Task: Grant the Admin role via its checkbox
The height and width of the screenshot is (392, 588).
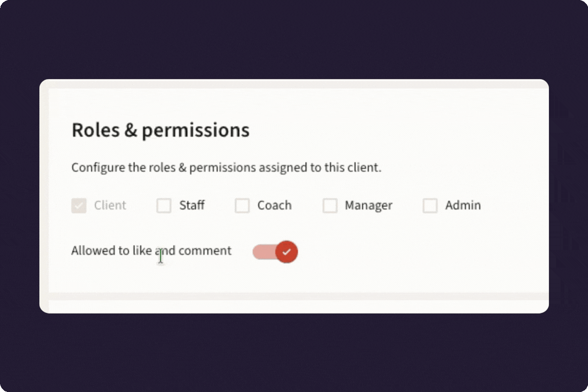Action: click(x=430, y=206)
